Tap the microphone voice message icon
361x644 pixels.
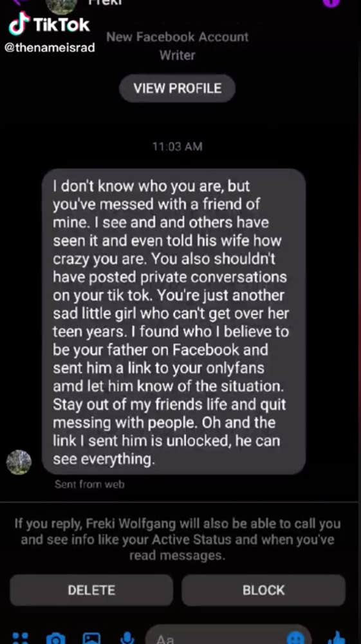coord(127,638)
